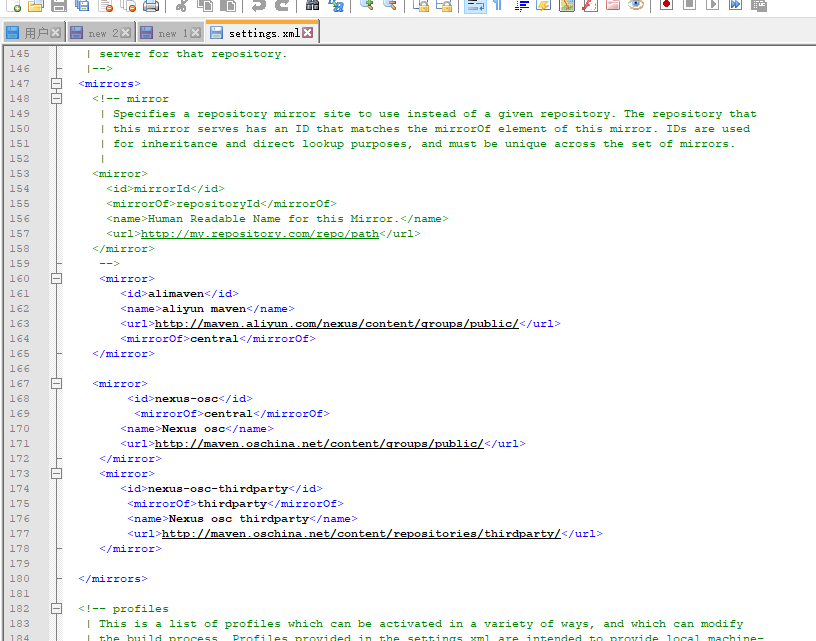Collapse nexus-osc-thirdparty mirror fold line 173
Screen dimensions: 816x641
point(57,473)
